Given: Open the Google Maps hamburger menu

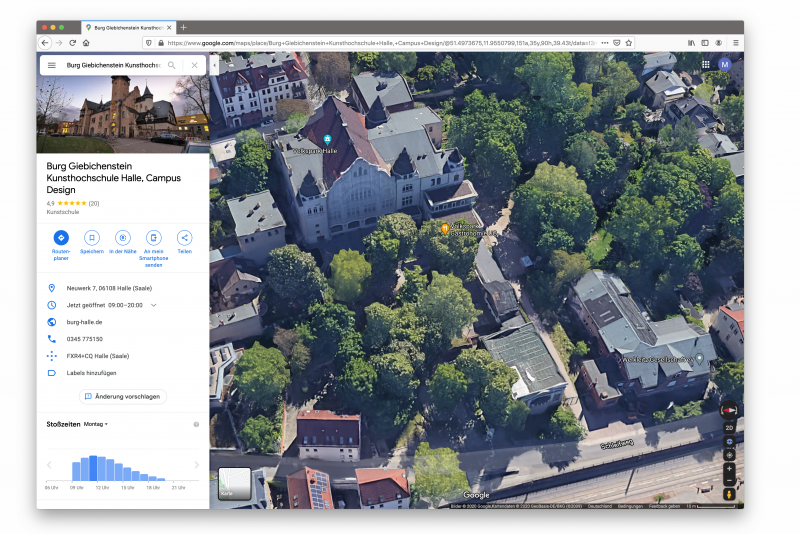Looking at the screenshot, I should click(x=52, y=65).
